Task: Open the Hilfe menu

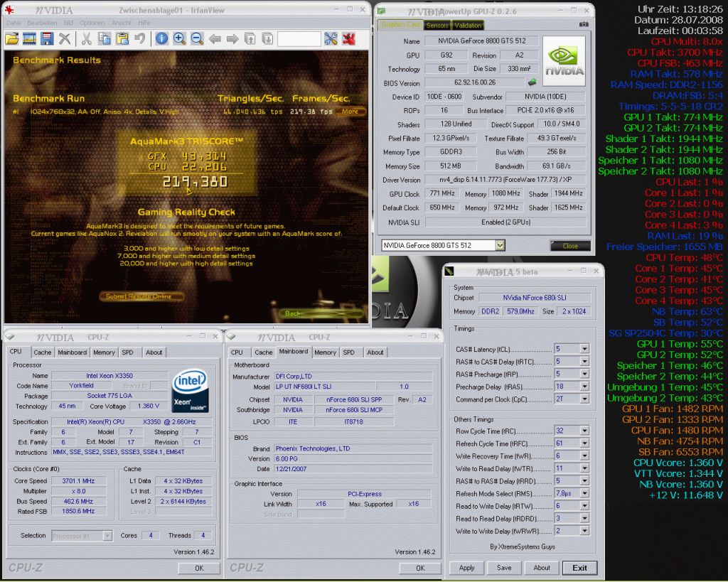Action: pos(144,22)
